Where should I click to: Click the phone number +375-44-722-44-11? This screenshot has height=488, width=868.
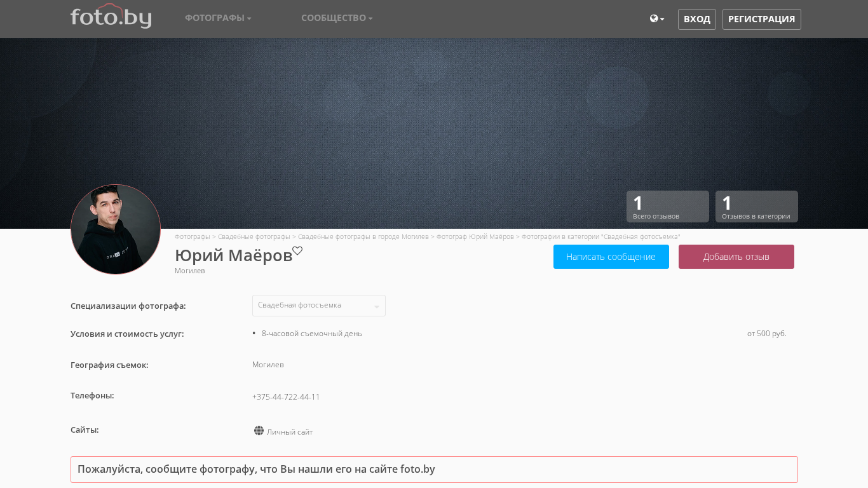coord(286,397)
